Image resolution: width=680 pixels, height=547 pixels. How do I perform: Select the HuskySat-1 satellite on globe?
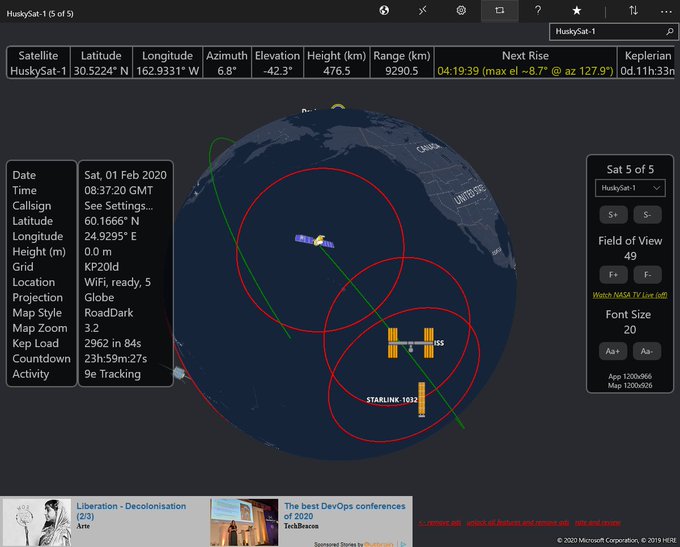(315, 241)
